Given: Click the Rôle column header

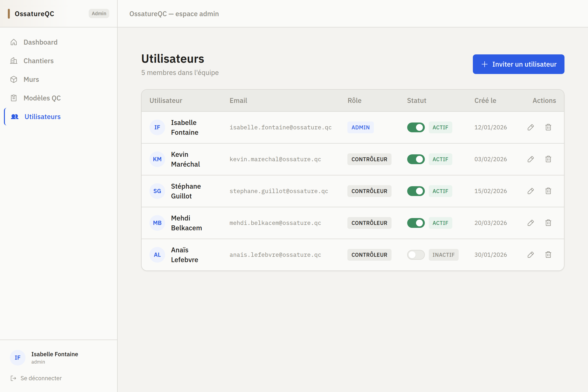Looking at the screenshot, I should [354, 100].
